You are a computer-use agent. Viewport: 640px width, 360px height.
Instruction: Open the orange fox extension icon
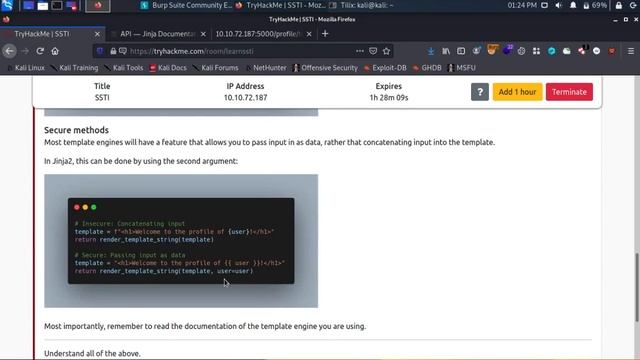pos(493,50)
